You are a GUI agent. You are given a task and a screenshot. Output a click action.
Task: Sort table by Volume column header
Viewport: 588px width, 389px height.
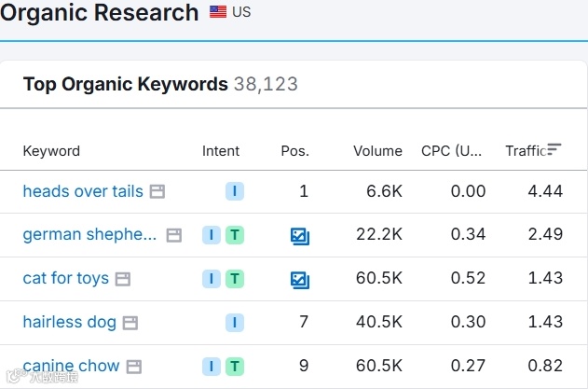377,151
